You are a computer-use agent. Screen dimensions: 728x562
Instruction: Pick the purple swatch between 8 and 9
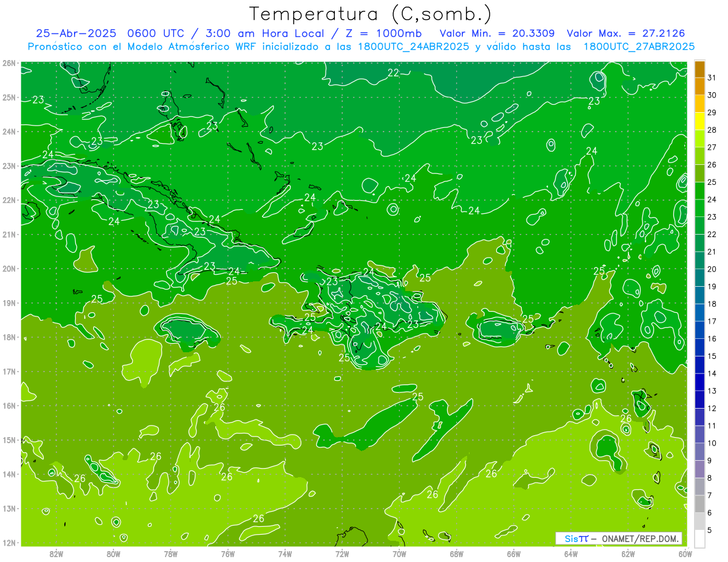point(699,470)
